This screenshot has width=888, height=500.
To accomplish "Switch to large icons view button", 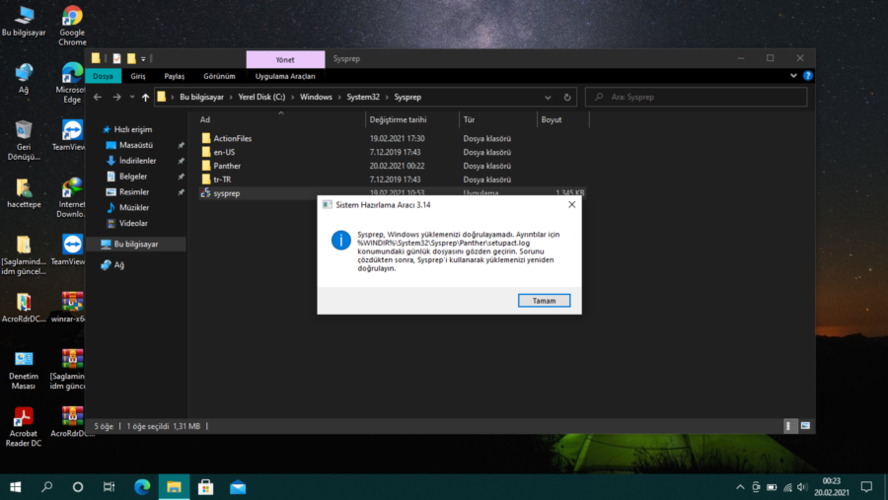I will coord(805,426).
